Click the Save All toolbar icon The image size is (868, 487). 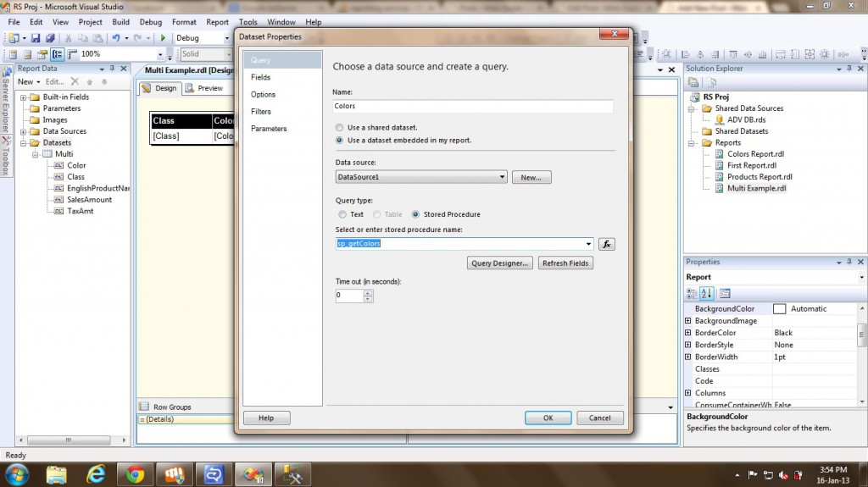pos(51,38)
